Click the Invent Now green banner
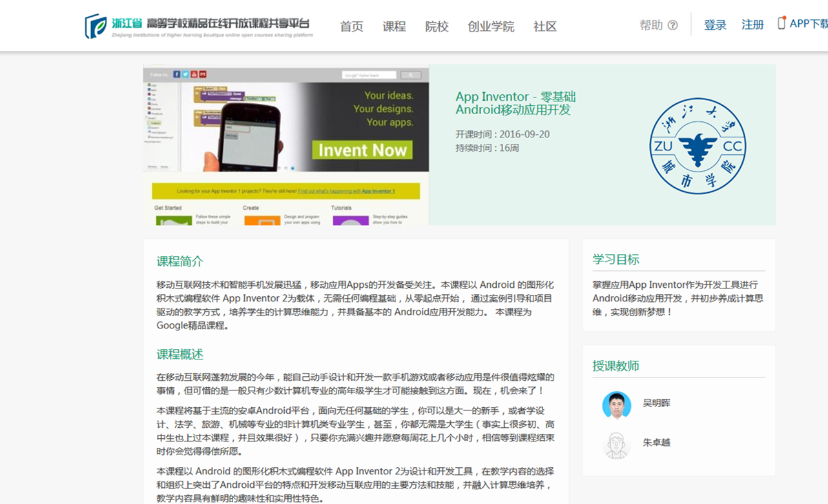 pos(362,150)
